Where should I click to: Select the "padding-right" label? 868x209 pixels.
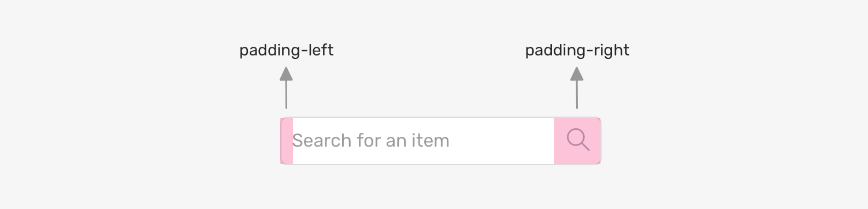(577, 51)
